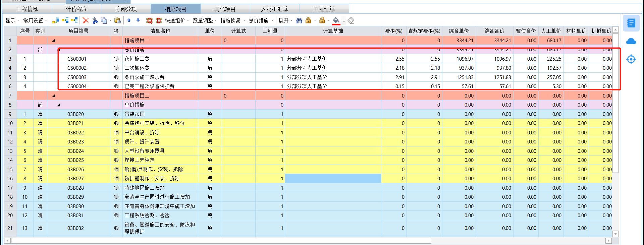The height and width of the screenshot is (245, 644).
Task: Click the scissors cut icon
Action: click(x=95, y=20)
